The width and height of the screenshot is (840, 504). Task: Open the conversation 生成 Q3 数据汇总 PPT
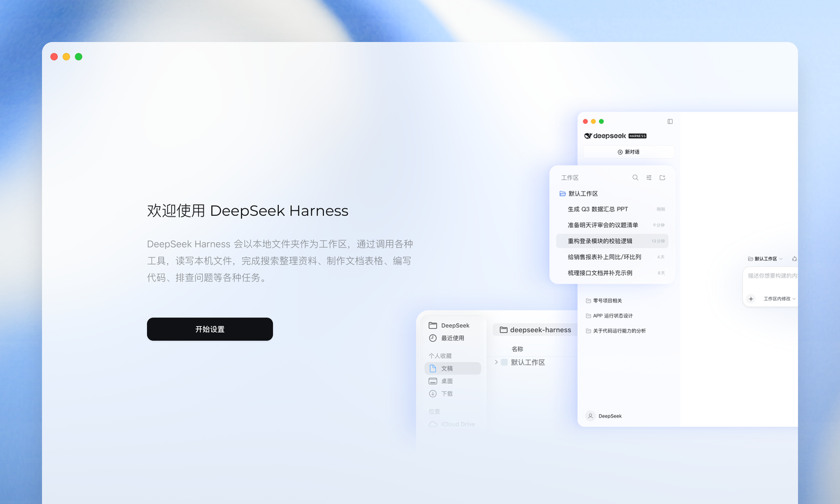[612, 209]
